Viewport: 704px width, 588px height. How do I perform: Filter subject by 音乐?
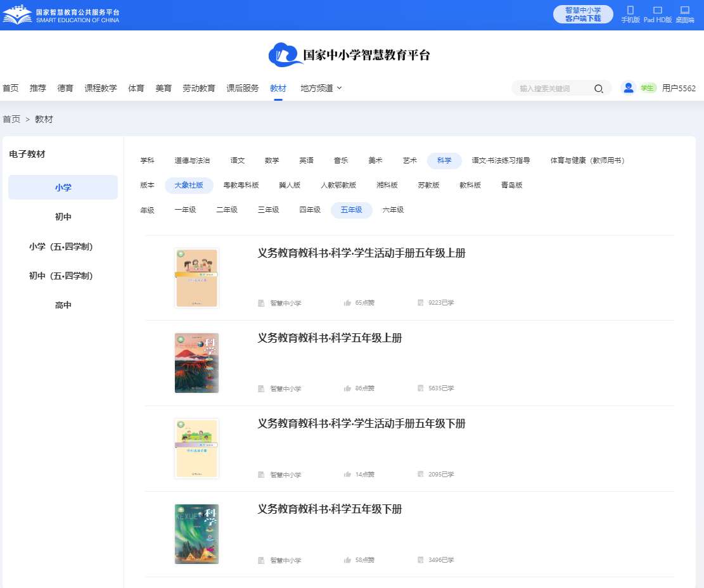coord(341,160)
